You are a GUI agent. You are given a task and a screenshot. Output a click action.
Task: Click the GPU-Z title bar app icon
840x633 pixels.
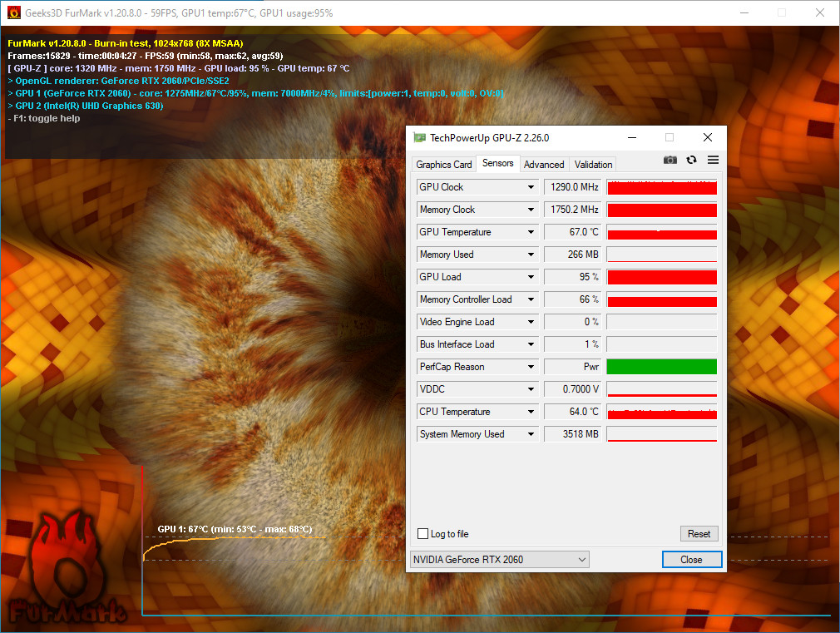[419, 138]
